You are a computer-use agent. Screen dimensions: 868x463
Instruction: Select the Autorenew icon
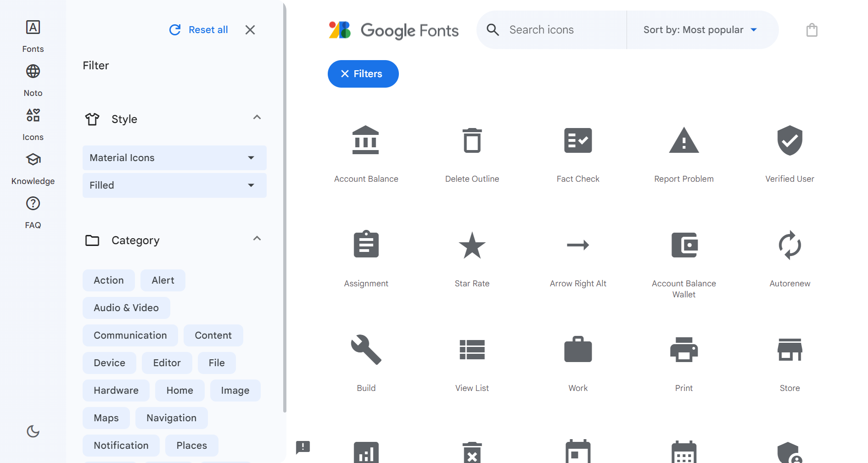click(790, 245)
